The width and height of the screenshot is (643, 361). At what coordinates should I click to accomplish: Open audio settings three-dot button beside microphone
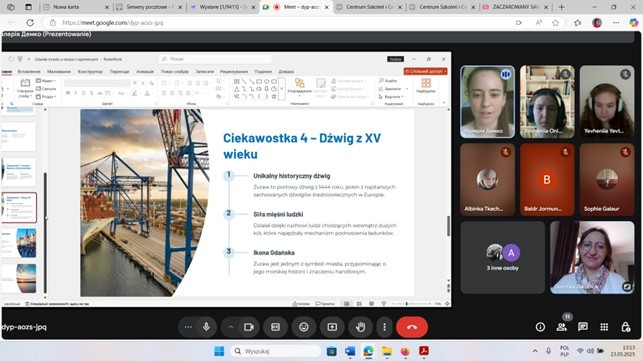[188, 327]
